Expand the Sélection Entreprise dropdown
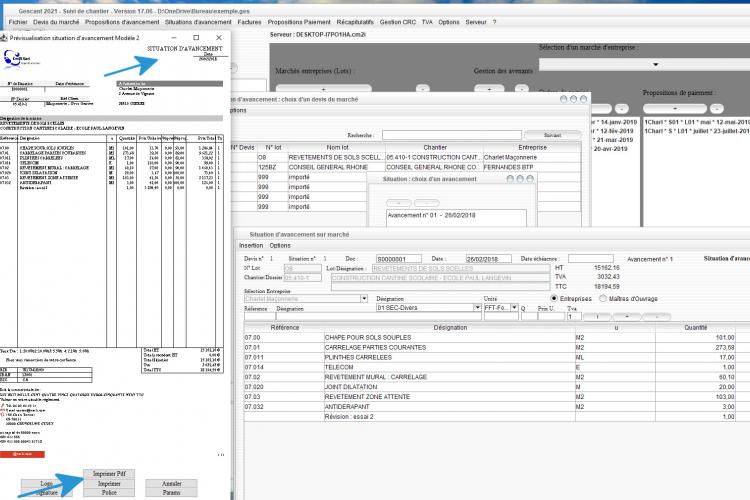 point(364,299)
